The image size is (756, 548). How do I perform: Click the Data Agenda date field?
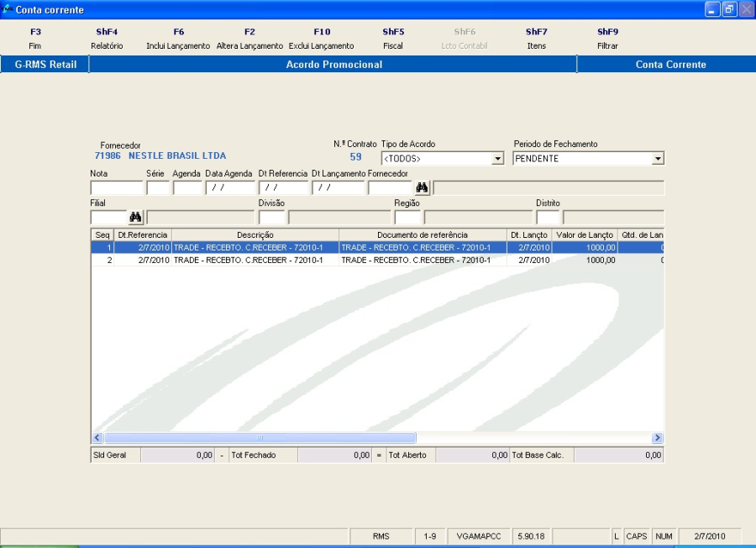[230, 187]
